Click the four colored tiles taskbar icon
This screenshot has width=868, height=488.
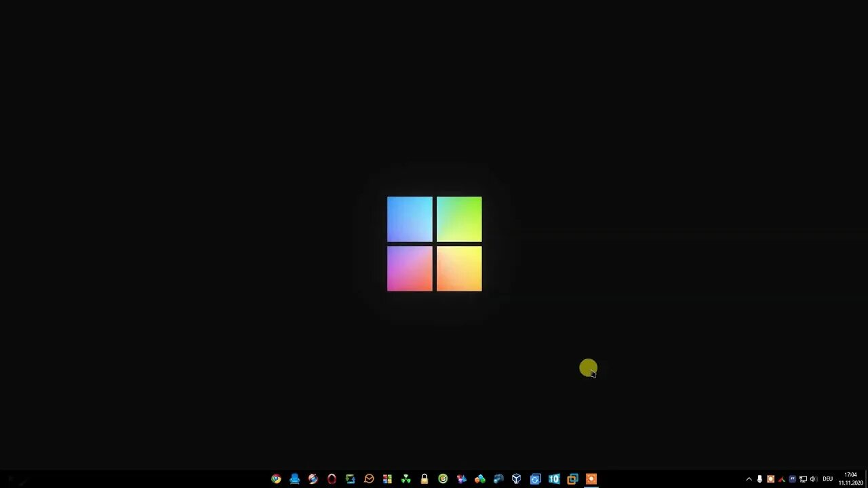tap(387, 479)
